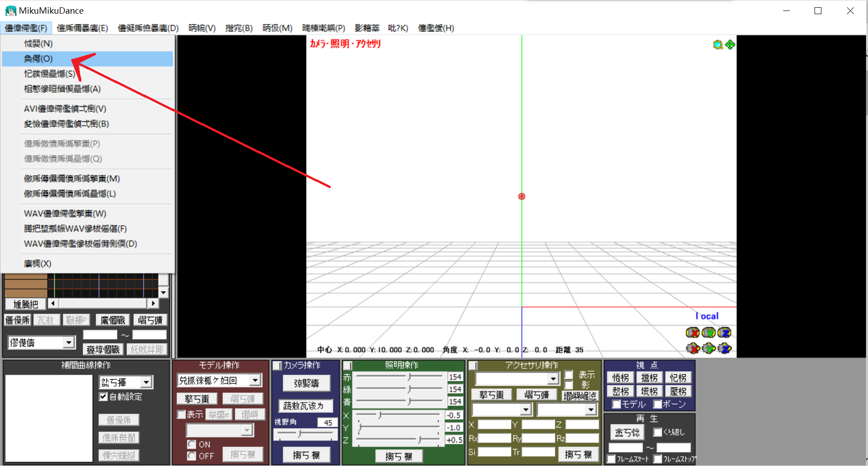The width and height of the screenshot is (868, 466).
Task: Choose the AVI (V) export menu item
Action: (88, 109)
